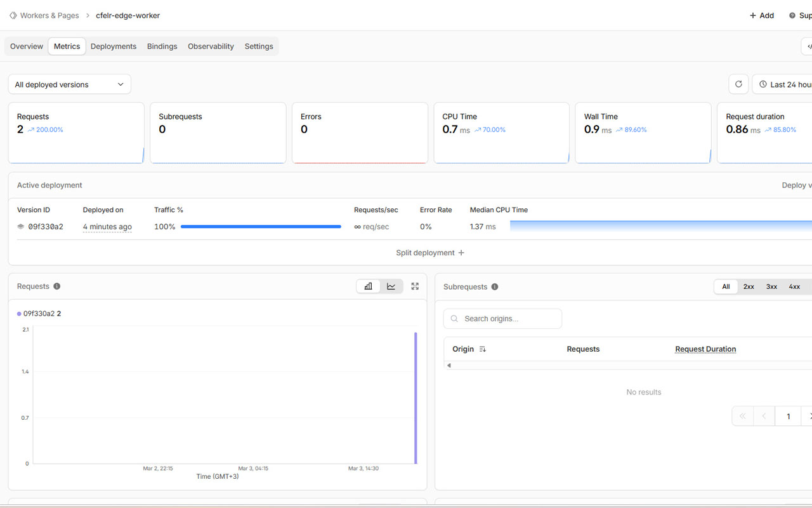Screen dimensions: 812x508
Task: Switch Requests chart to line view
Action: (391, 286)
